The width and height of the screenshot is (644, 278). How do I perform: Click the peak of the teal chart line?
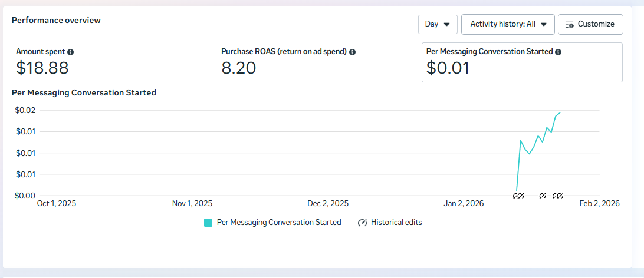pos(560,112)
